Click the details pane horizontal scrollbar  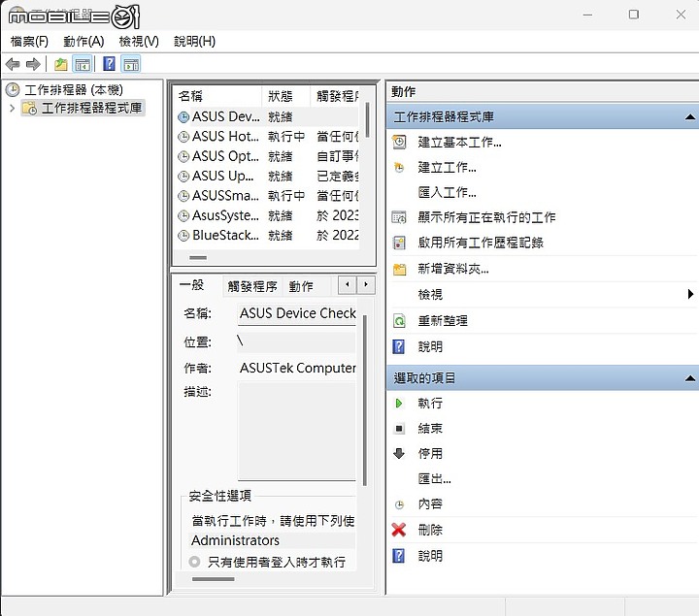(x=213, y=579)
